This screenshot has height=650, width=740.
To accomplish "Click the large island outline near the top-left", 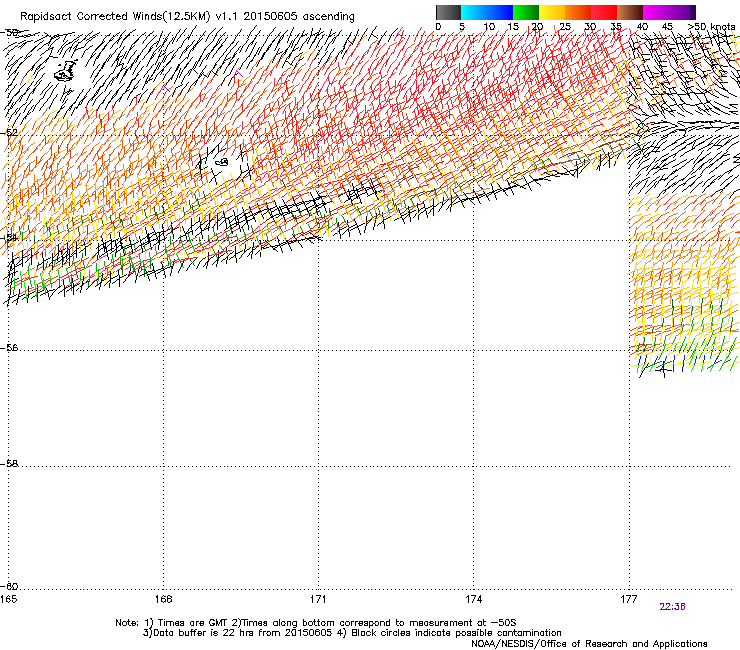I will (65, 71).
